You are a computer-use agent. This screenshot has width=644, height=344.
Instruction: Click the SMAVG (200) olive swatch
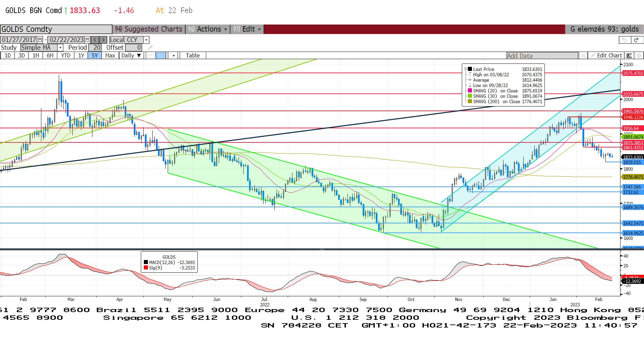pyautogui.click(x=470, y=101)
